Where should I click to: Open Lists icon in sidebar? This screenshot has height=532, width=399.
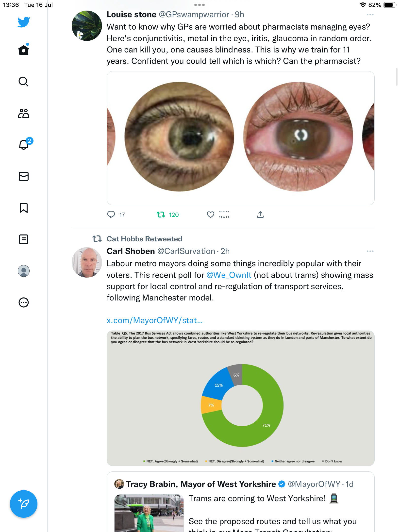click(24, 239)
